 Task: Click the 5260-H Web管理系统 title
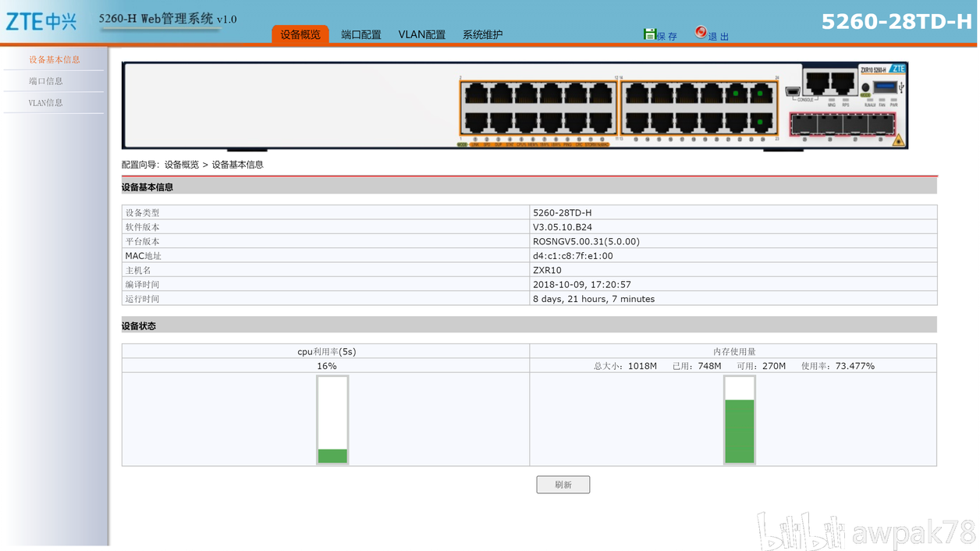[168, 19]
